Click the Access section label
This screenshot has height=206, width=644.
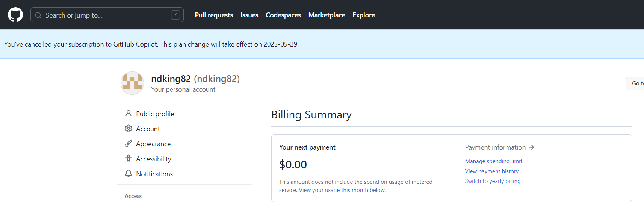click(133, 196)
